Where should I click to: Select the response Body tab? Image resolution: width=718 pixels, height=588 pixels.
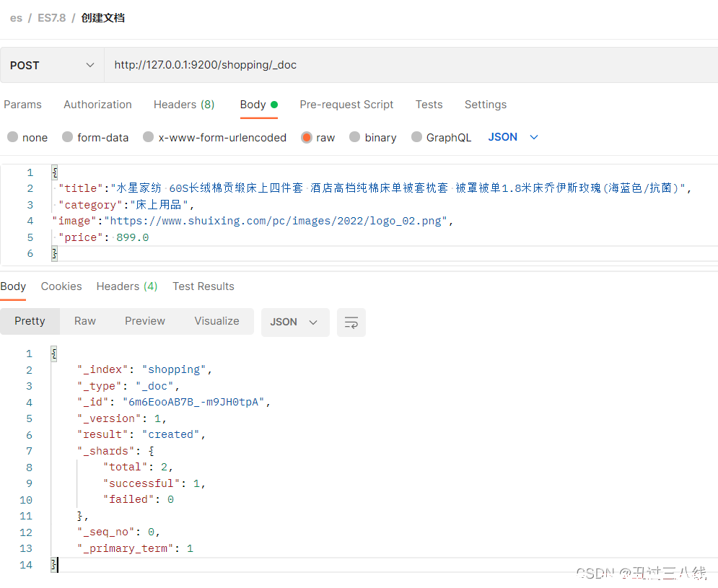[x=13, y=286]
